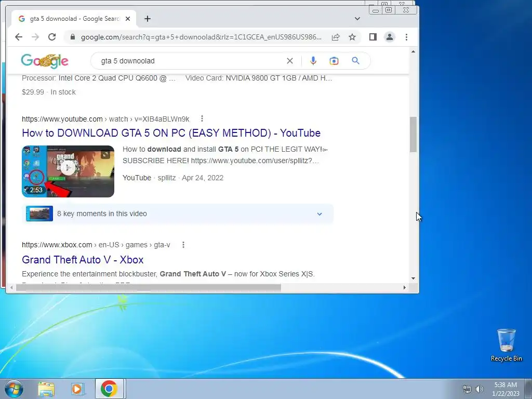Screen dimensions: 532x399
Task: Click the horizontal scrollbar left arrow
Action: pyautogui.click(x=11, y=288)
